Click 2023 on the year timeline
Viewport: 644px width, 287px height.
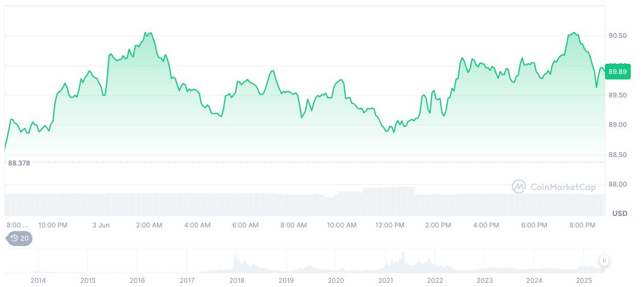click(x=485, y=280)
